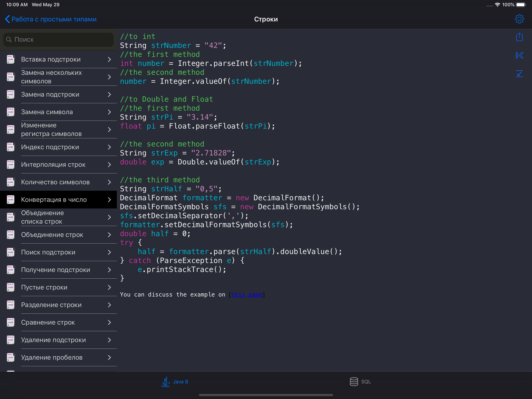Expand the Замена подстроки chevron

pos(109,94)
